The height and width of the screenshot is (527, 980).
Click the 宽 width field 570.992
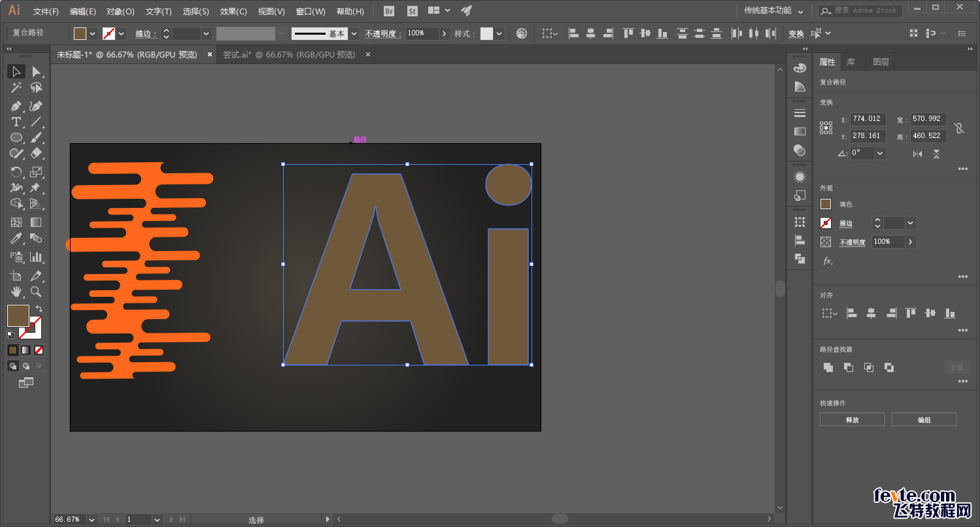pos(928,119)
